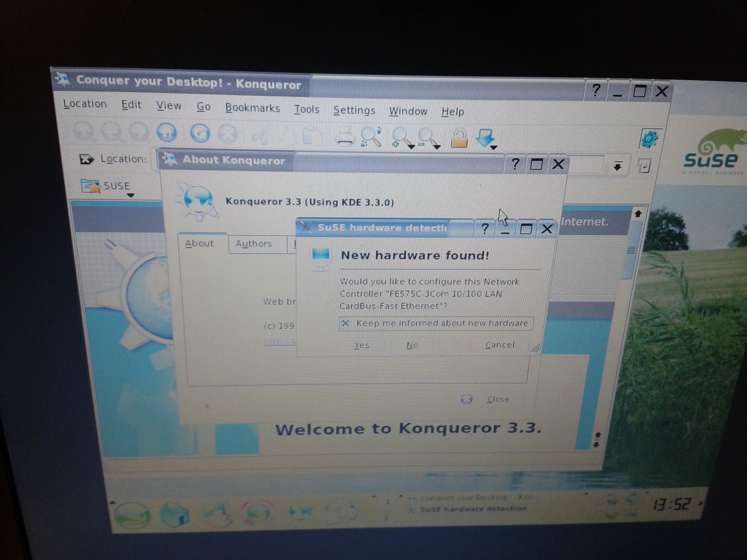Image resolution: width=747 pixels, height=560 pixels.
Task: Click the panel hide arrow beside the clock
Action: [701, 503]
